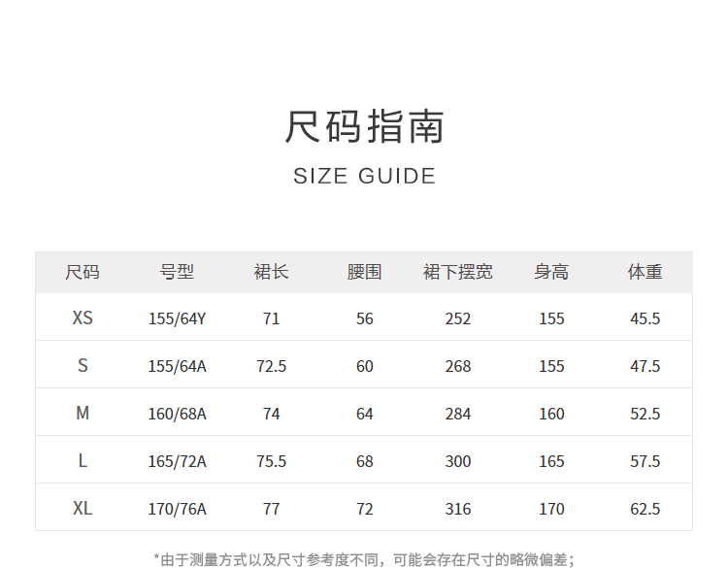Select the 284 hem width value
This screenshot has width=728, height=568.
pos(457,414)
